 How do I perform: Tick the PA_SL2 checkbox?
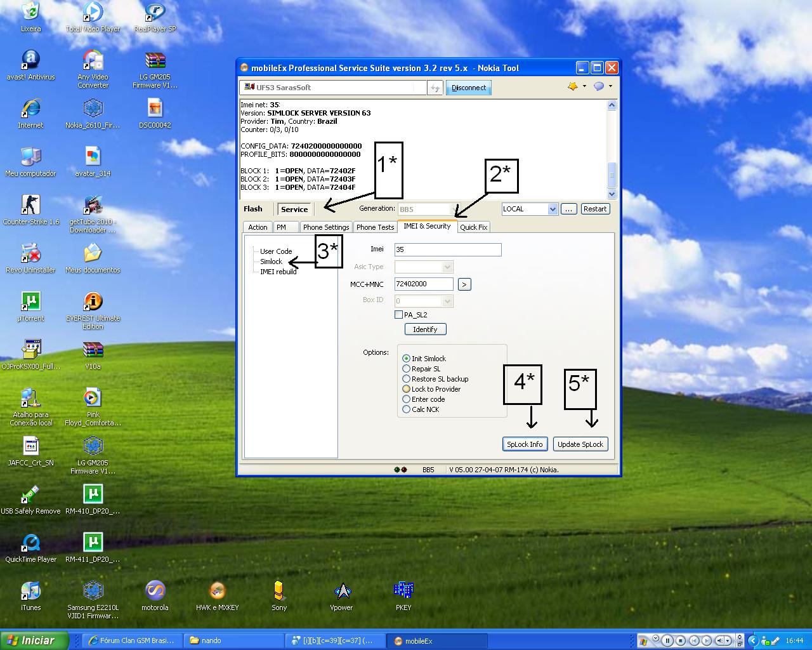click(x=398, y=315)
